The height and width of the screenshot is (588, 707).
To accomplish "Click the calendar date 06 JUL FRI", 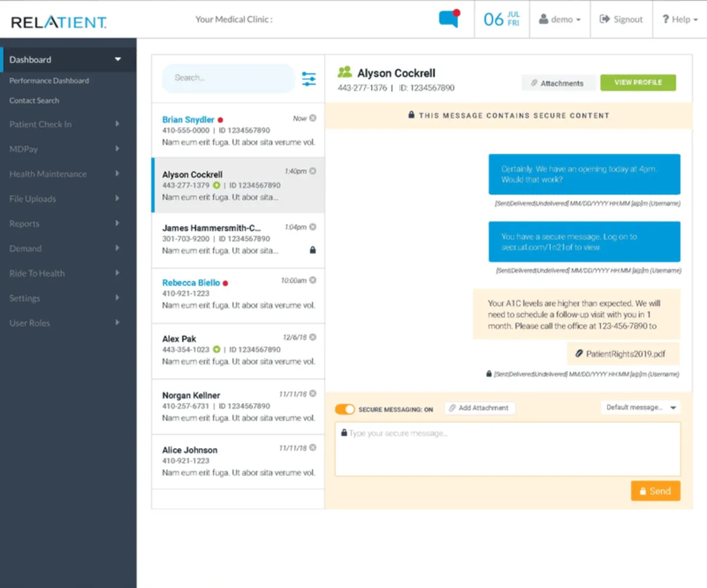I will click(502, 19).
